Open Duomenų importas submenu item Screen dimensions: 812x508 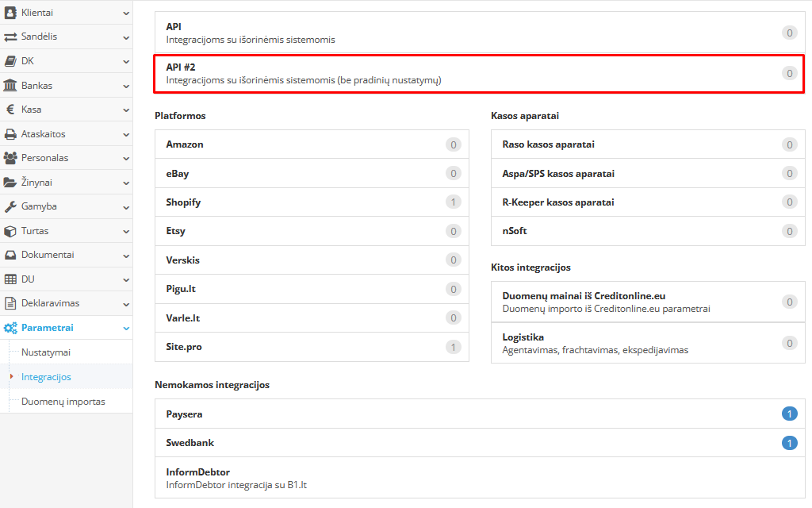point(63,402)
